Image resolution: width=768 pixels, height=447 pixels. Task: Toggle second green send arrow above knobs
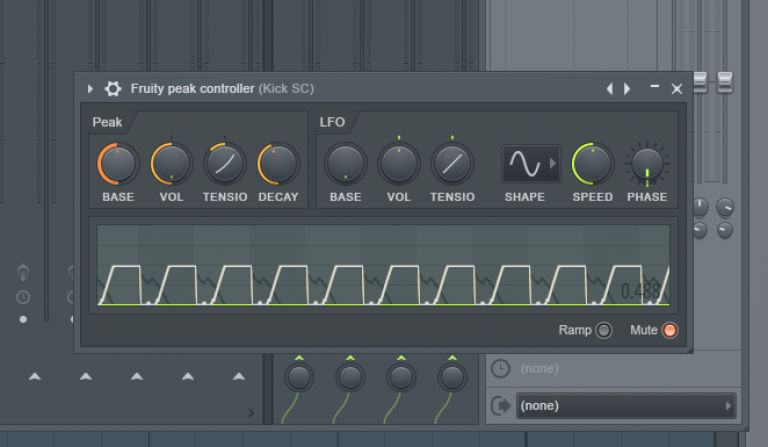(350, 358)
